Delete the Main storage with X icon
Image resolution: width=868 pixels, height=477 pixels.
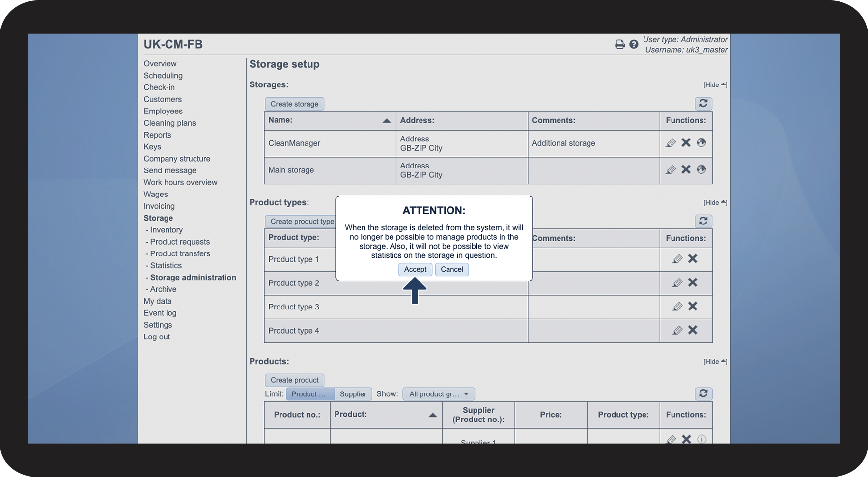686,169
